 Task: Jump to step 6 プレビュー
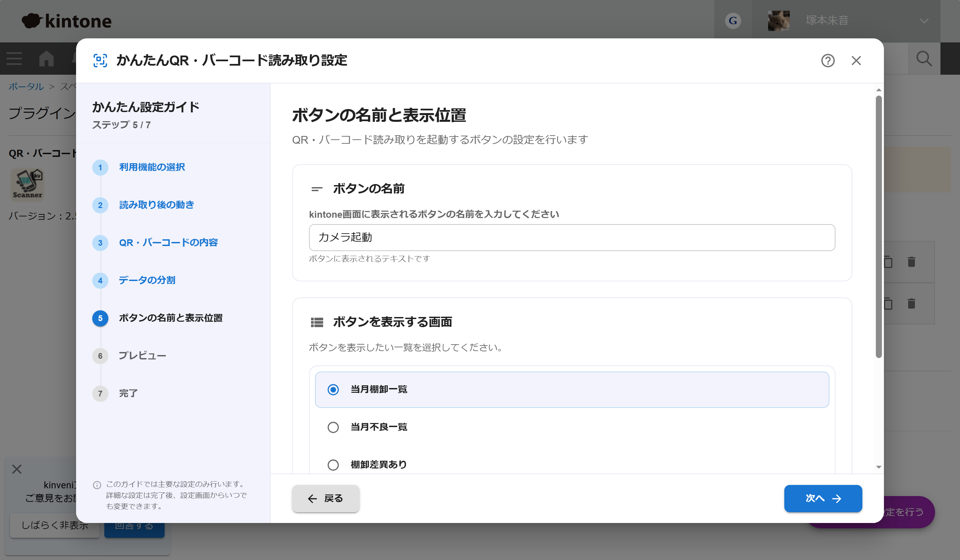142,355
